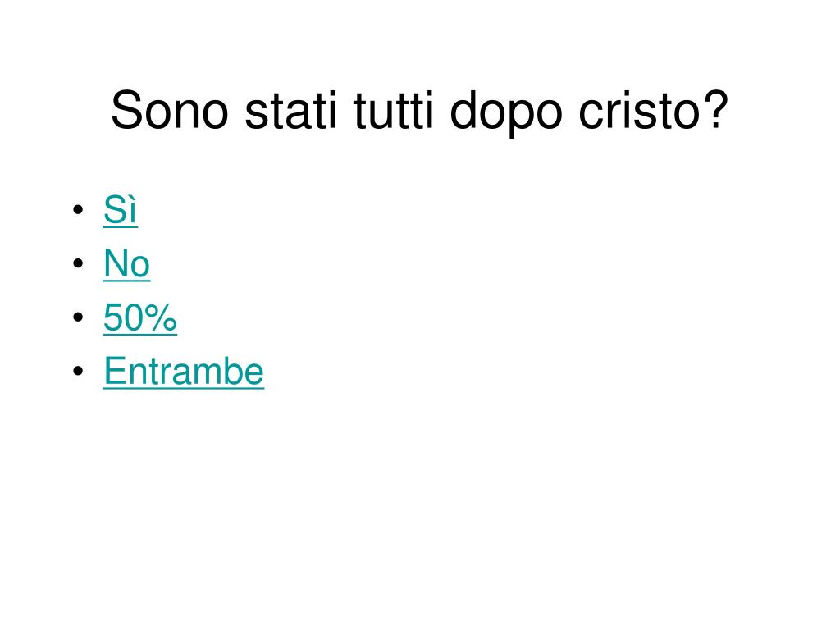Click the percent sign in '50%'
The image size is (840, 630).
161,317
